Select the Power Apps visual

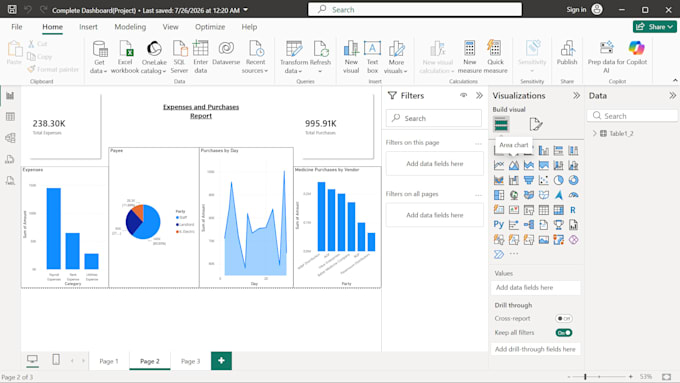point(573,239)
